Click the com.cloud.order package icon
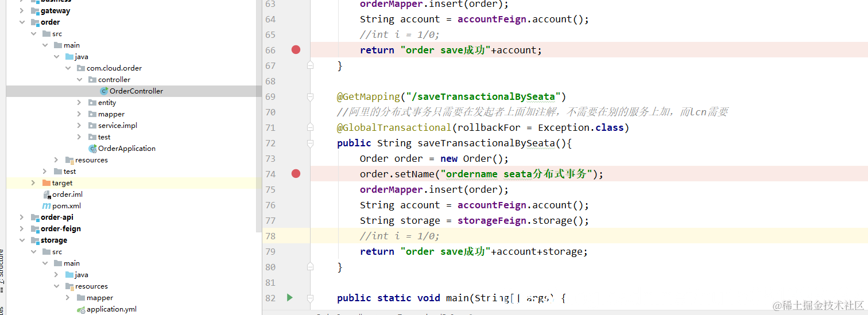868x315 pixels. [81, 68]
